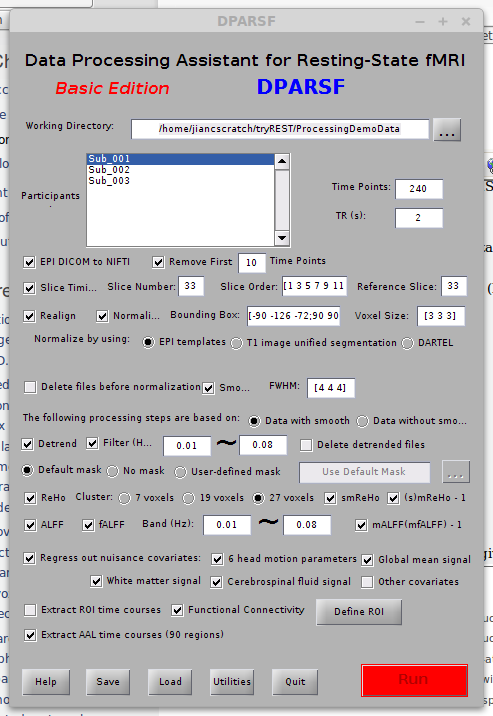Click the TR (s) input field

[x=419, y=218]
